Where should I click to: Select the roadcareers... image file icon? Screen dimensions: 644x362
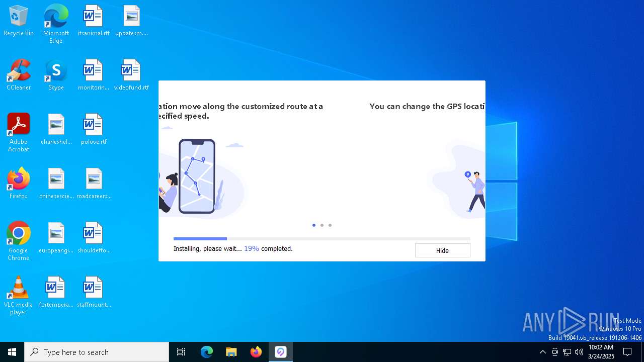94,184
